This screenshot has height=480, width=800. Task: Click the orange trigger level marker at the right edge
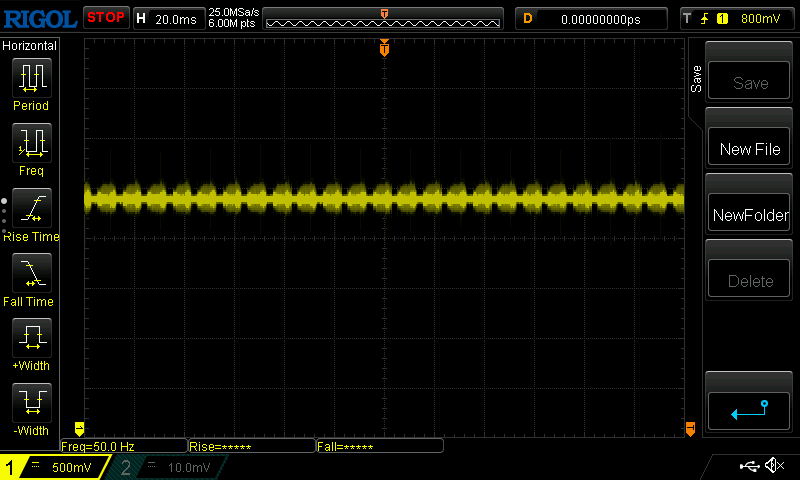(690, 428)
